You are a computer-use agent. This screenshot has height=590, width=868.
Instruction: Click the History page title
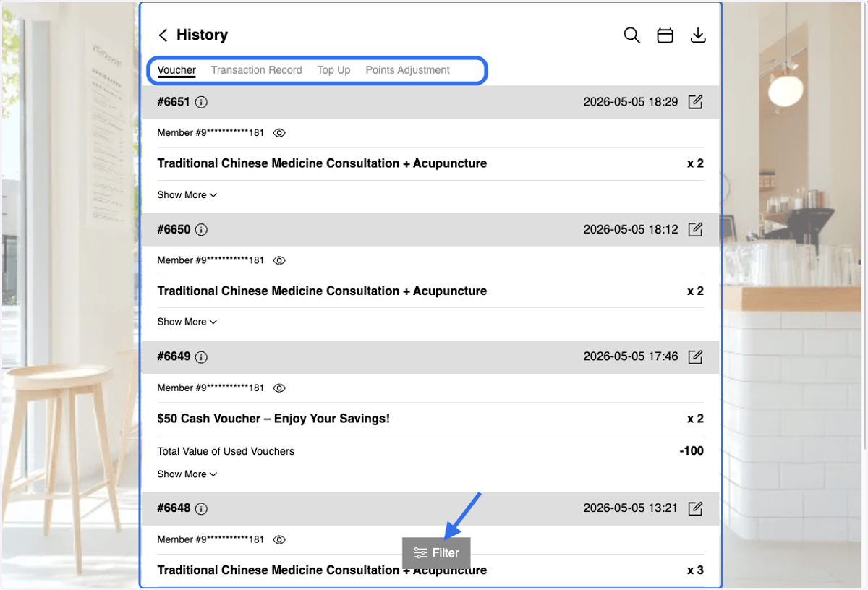(x=202, y=35)
